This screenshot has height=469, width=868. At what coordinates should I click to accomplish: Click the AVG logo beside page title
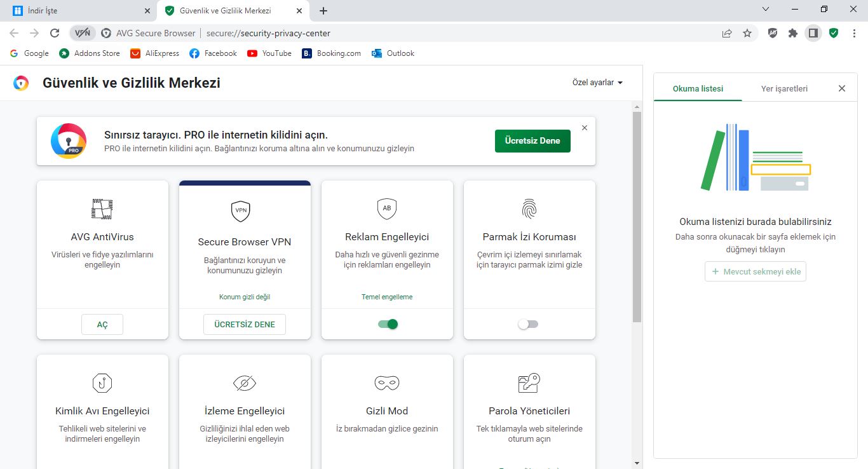21,83
